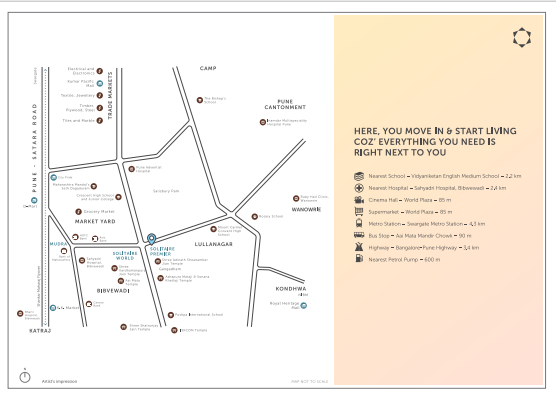Click the Bus Stop bus icon
The image size is (556, 397).
[x=359, y=235]
